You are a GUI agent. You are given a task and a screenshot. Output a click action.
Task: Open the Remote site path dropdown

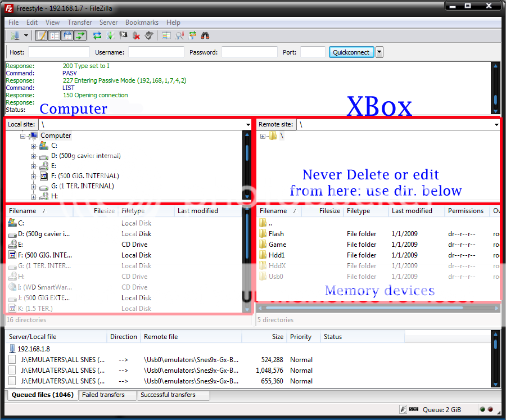pyautogui.click(x=496, y=125)
